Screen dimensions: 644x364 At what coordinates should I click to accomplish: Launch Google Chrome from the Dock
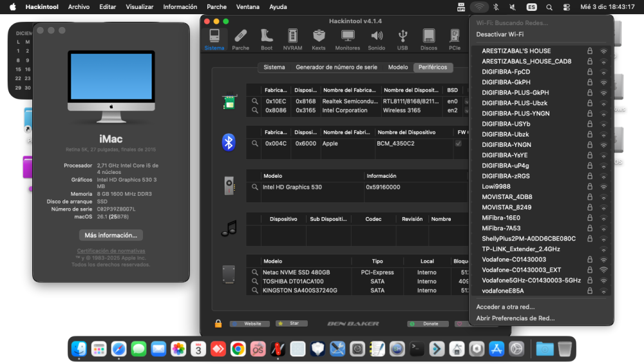pos(238,349)
